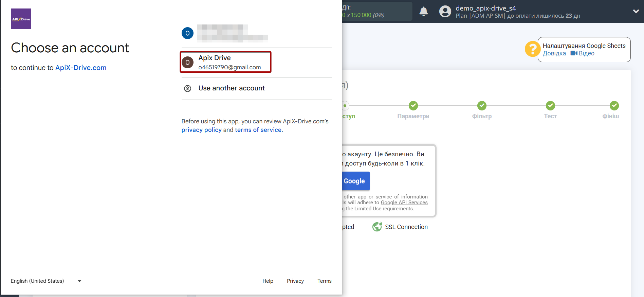644x297 pixels.
Task: Click the Параметри step label
Action: (413, 116)
